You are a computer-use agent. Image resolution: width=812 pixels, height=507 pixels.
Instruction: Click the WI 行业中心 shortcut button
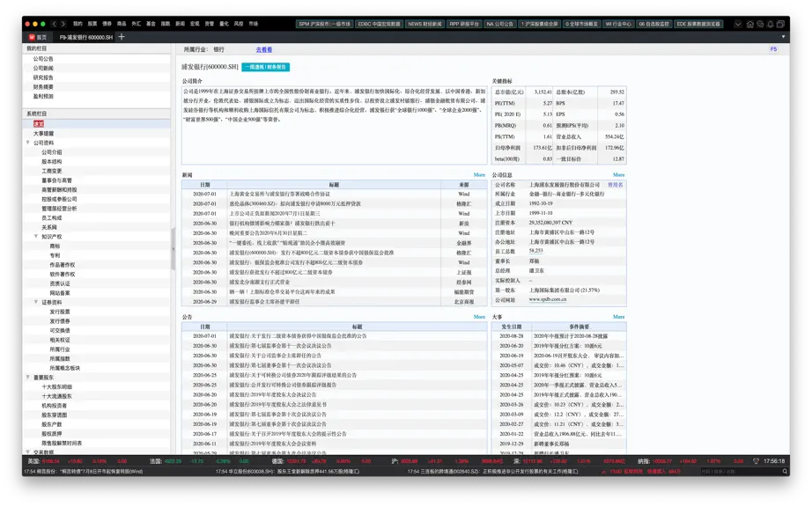click(x=618, y=24)
